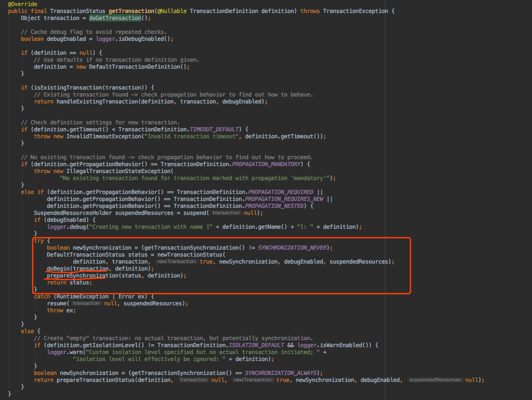Click SYNCHRONIZATION_NEVER constant
532x400 pixels.
click(292, 248)
